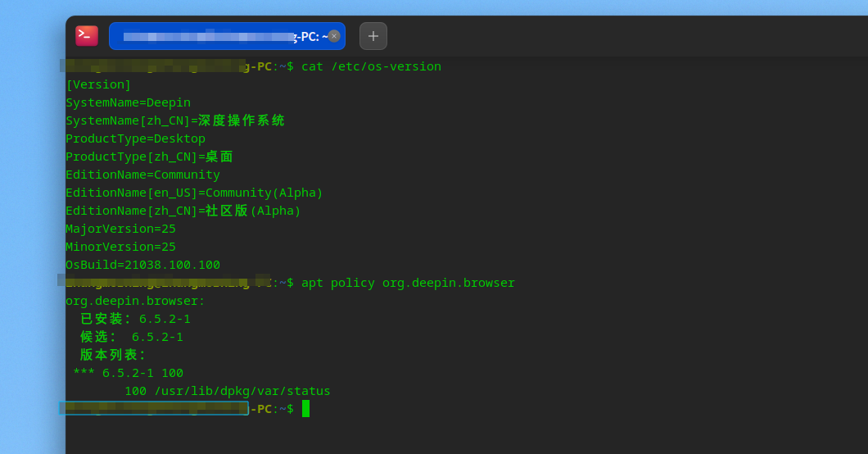Viewport: 868px width, 454px height.
Task: Click the '版本列表:' line
Action: point(113,355)
